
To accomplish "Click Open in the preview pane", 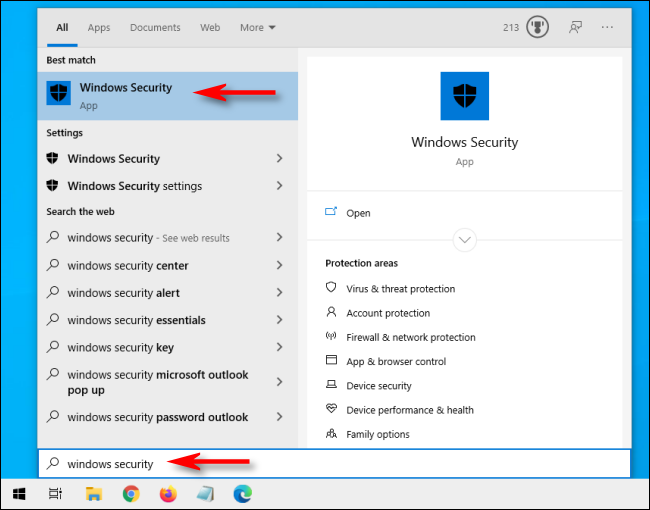I will point(358,213).
